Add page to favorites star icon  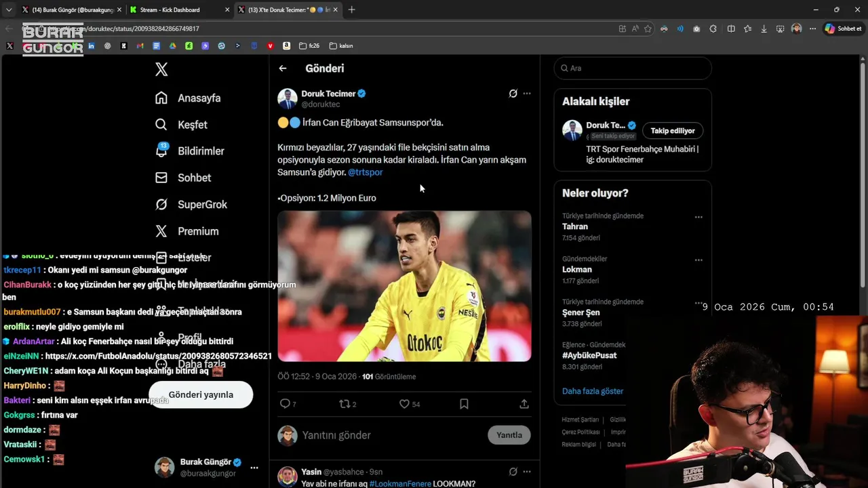(x=648, y=28)
